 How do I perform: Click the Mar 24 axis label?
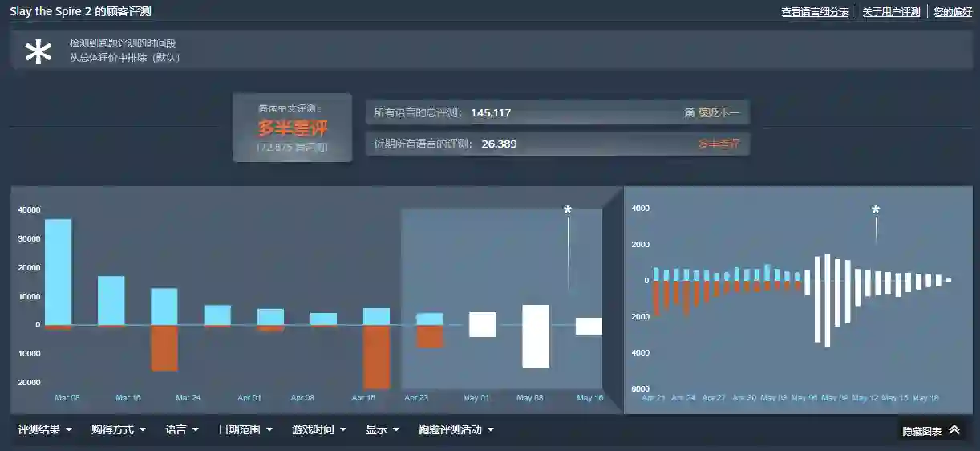188,398
